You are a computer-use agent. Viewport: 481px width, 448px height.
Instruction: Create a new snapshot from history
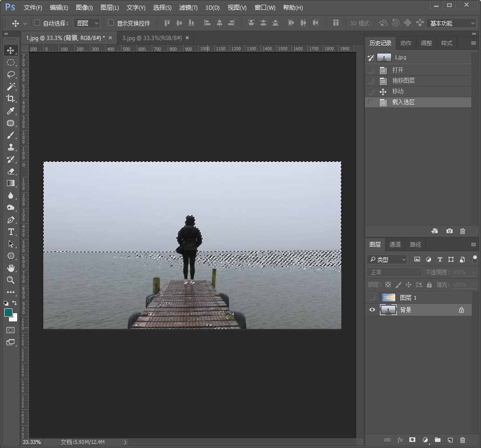pos(449,231)
